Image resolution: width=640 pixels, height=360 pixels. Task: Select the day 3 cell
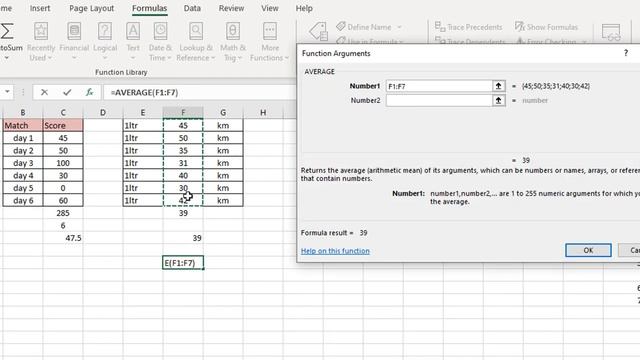[x=23, y=163]
